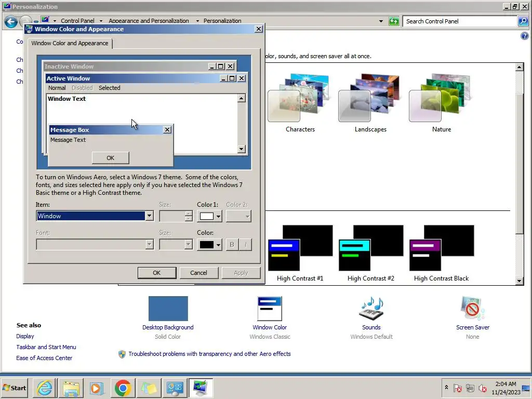Click the Apply button
532x399 pixels.
click(x=241, y=273)
